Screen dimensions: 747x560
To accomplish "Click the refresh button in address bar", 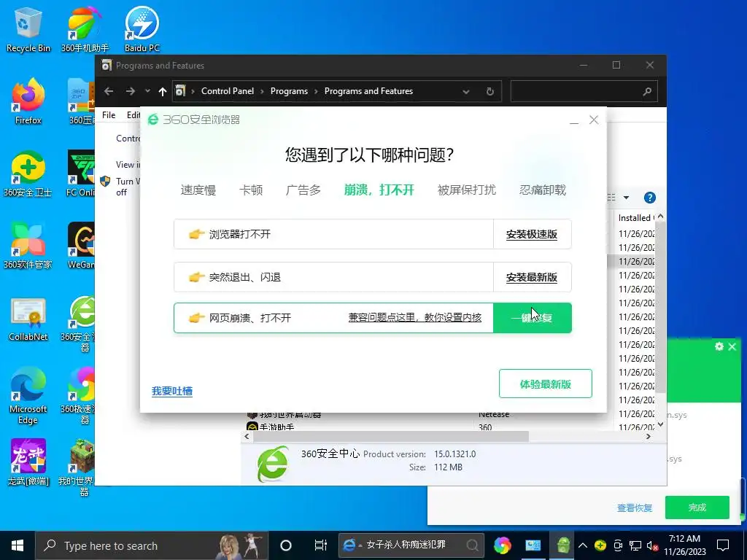I will tap(489, 91).
